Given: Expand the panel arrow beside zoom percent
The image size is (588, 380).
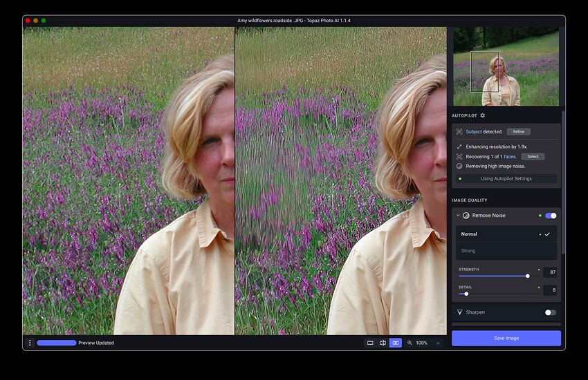Looking at the screenshot, I should pyautogui.click(x=437, y=343).
